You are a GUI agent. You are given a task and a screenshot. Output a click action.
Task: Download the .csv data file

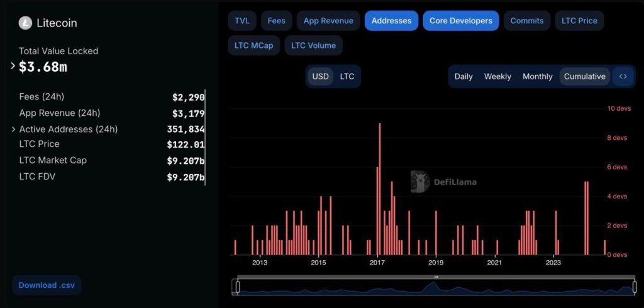[x=47, y=285]
